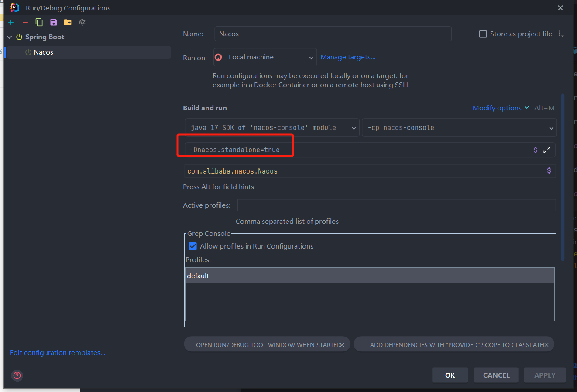Insert macros in the main class field
The width and height of the screenshot is (577, 392).
(549, 171)
